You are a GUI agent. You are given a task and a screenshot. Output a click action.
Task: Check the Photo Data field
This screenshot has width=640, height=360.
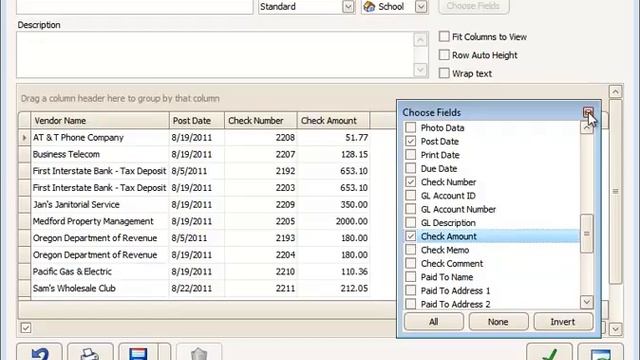[411, 128]
